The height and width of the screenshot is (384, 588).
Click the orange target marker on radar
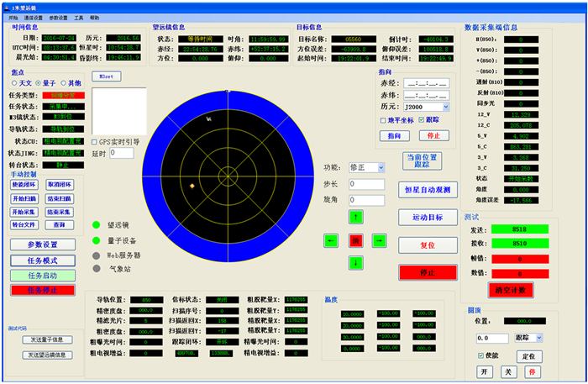pyautogui.click(x=192, y=186)
